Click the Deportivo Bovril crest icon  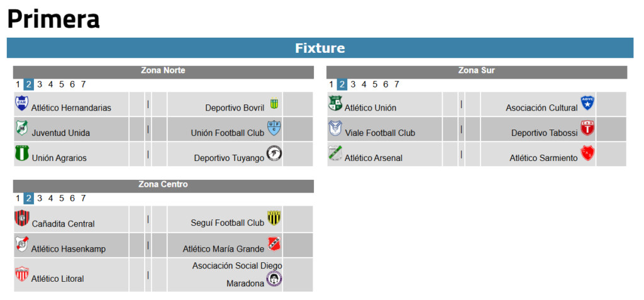click(274, 104)
